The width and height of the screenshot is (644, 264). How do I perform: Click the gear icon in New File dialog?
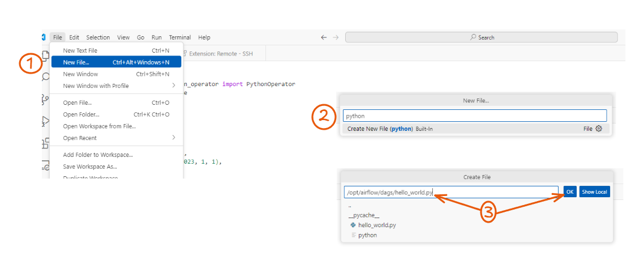point(598,129)
